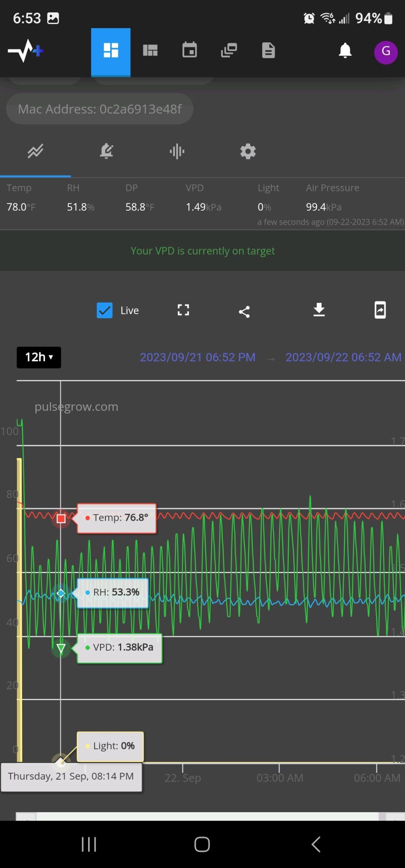Open the device settings gear
405x868 pixels.
(248, 151)
